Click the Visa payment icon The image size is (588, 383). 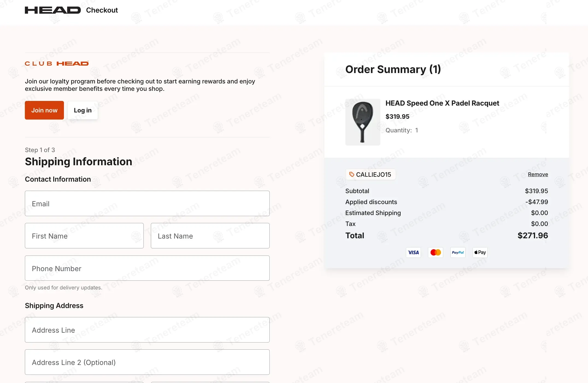(413, 253)
